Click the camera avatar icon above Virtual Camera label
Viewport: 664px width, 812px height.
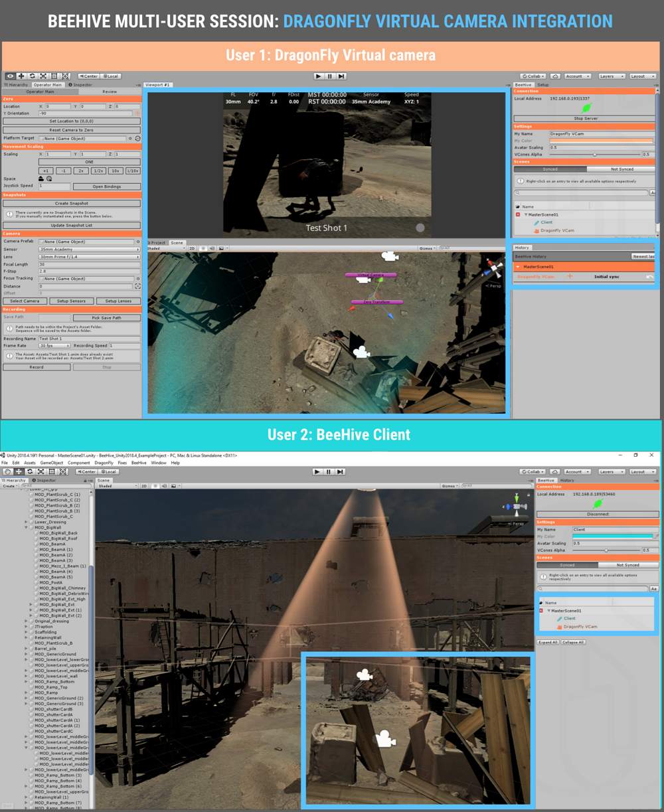click(389, 256)
